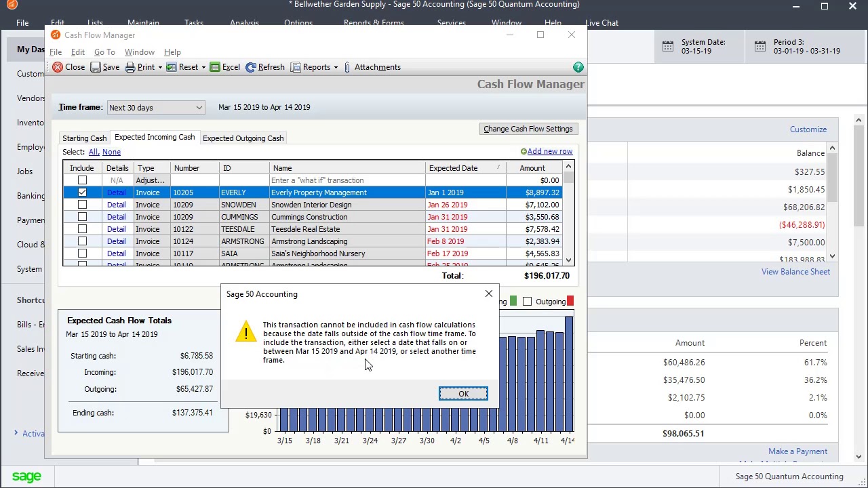Check Include for Armstrong invoice 10124
Image resolution: width=868 pixels, height=488 pixels.
click(82, 241)
